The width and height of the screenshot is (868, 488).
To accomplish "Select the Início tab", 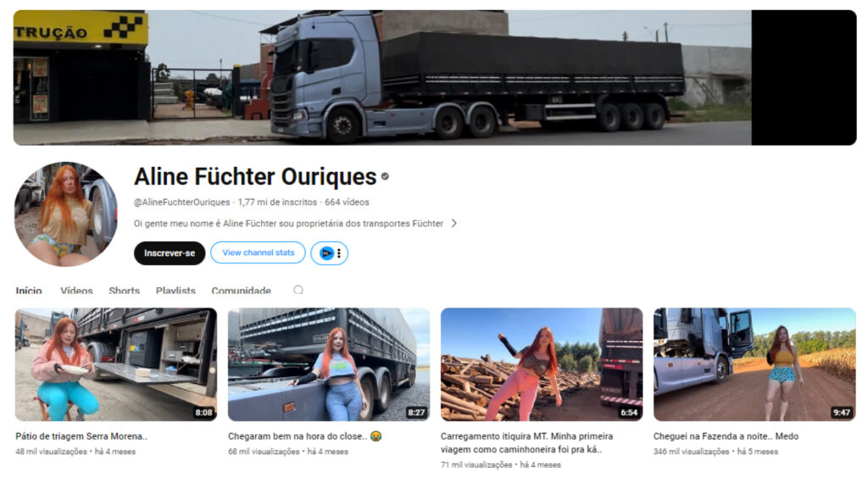I will pyautogui.click(x=29, y=290).
